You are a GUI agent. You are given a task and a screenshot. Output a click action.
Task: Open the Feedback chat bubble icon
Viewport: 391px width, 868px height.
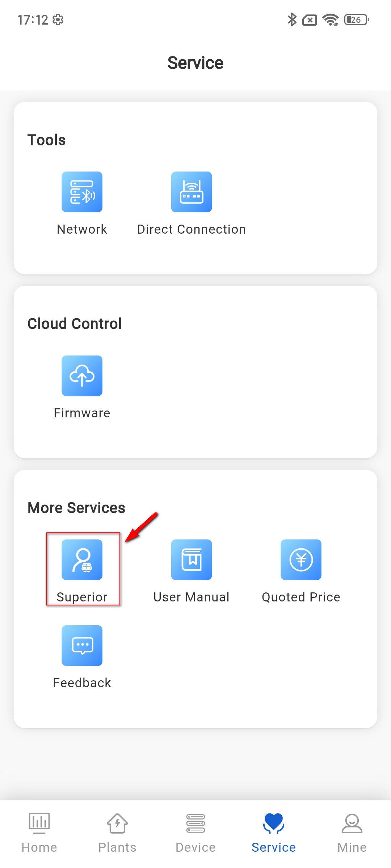pyautogui.click(x=82, y=646)
